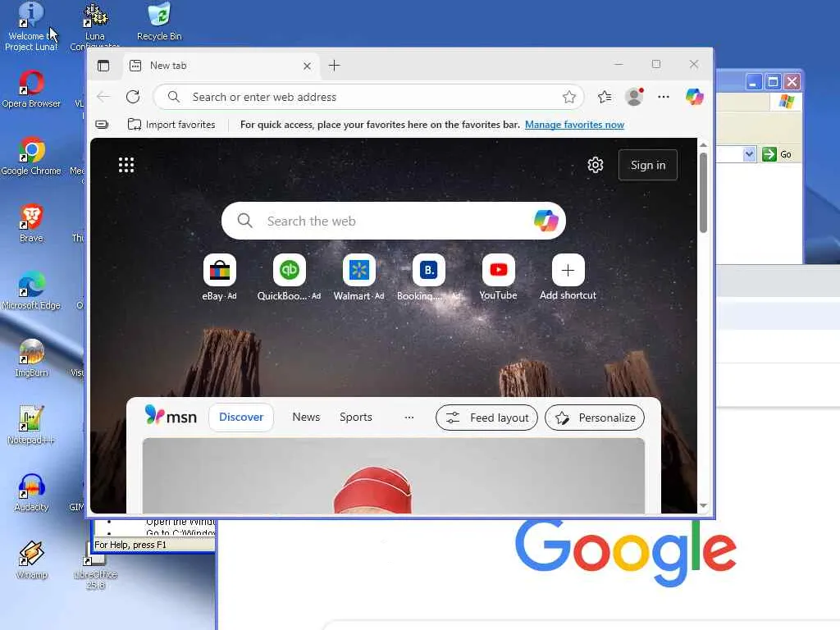Image resolution: width=840 pixels, height=630 pixels.
Task: Launch Copilot from Edge toolbar
Action: tap(694, 97)
